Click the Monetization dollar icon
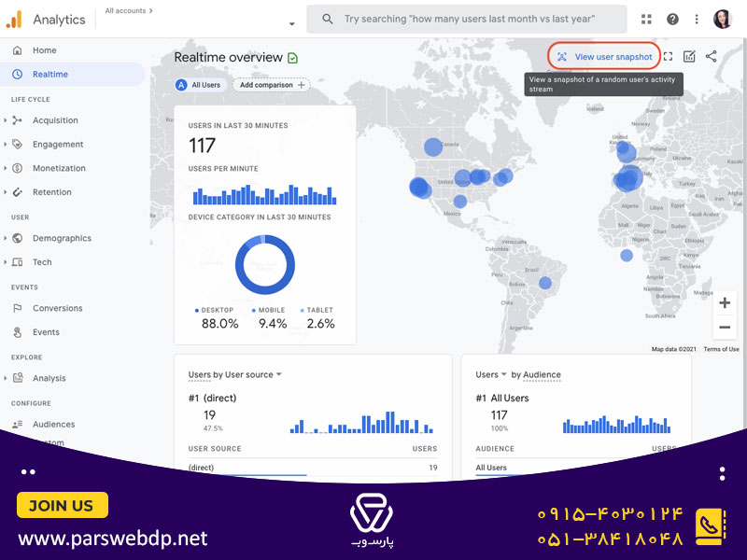Image resolution: width=747 pixels, height=560 pixels. (18, 168)
